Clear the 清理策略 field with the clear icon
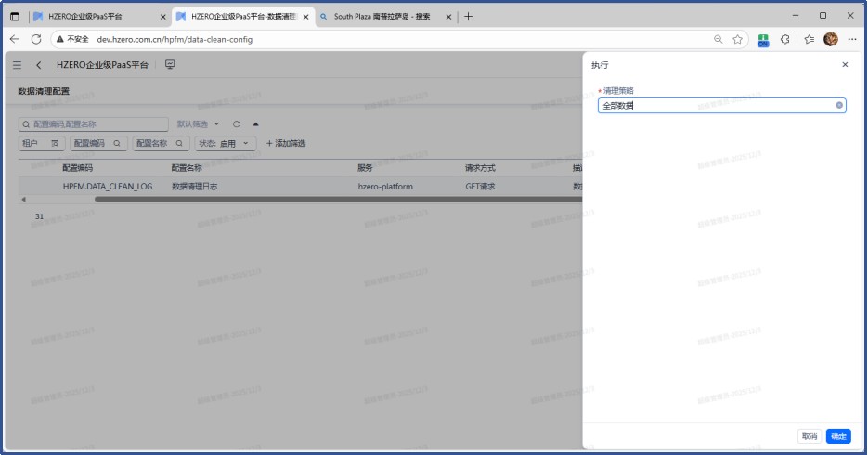Viewport: 868px width, 455px height. coord(839,106)
